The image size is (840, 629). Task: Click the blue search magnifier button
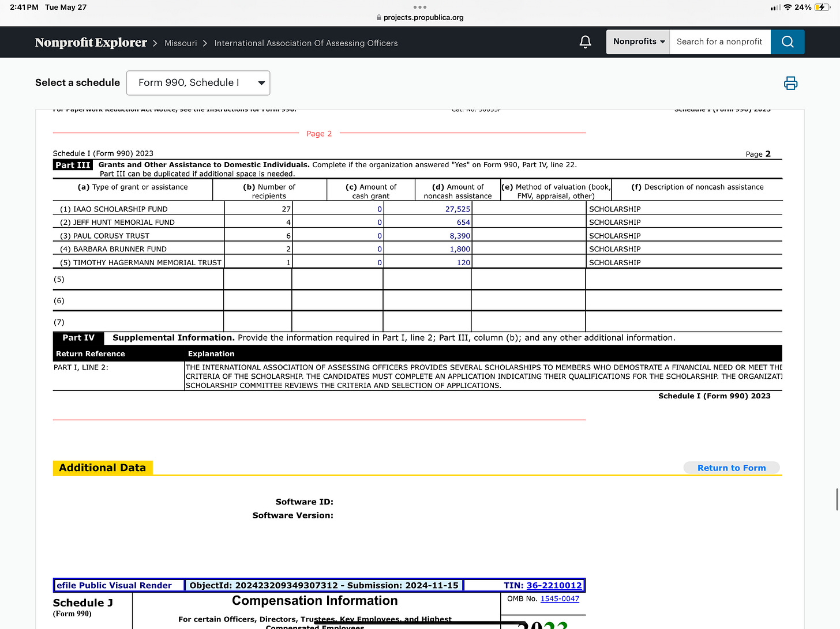coord(787,42)
